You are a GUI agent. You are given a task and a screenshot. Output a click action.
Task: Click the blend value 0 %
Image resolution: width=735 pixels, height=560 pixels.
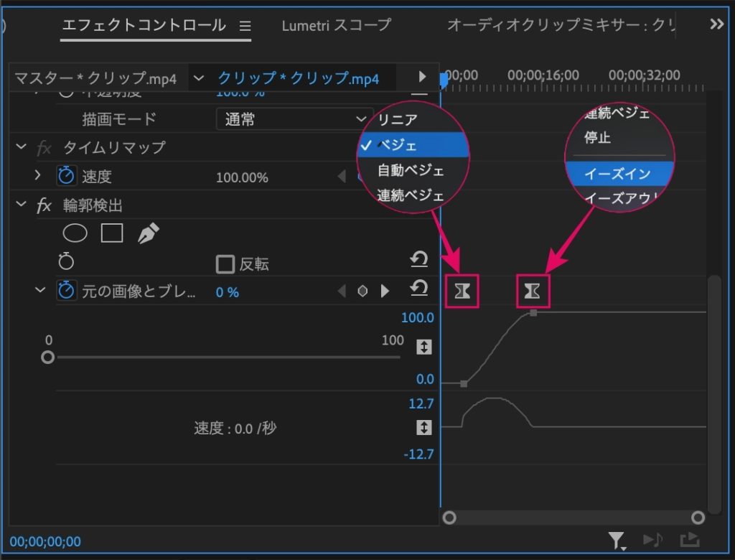click(227, 292)
